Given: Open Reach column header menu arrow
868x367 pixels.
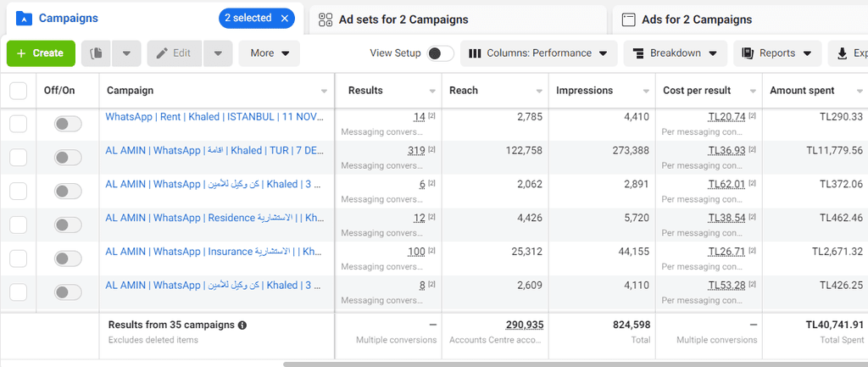Looking at the screenshot, I should (x=539, y=92).
